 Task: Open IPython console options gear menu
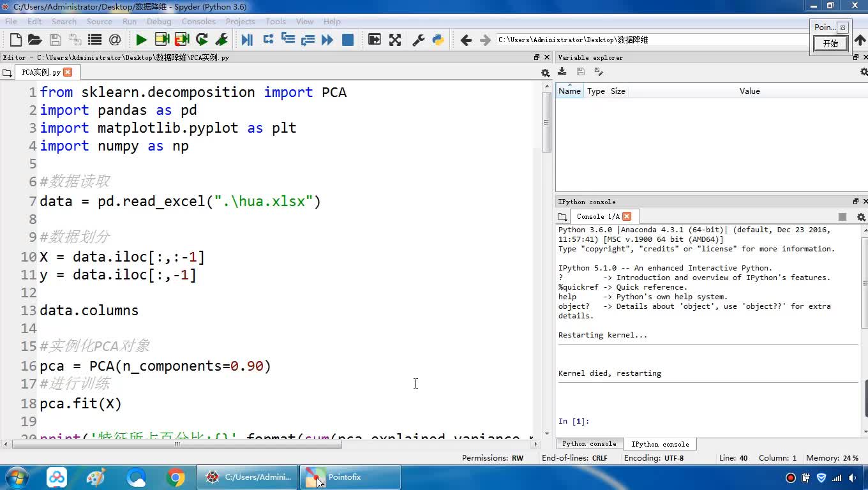[861, 217]
